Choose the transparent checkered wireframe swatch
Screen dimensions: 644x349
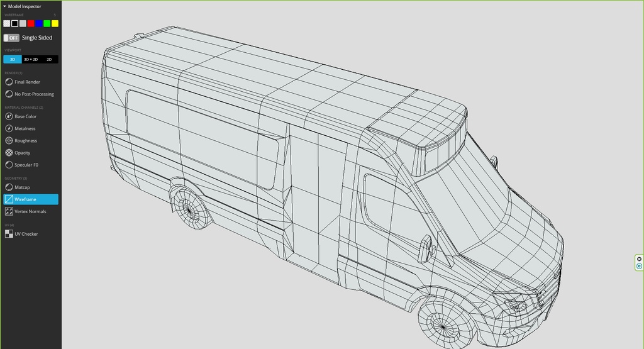pyautogui.click(x=6, y=23)
